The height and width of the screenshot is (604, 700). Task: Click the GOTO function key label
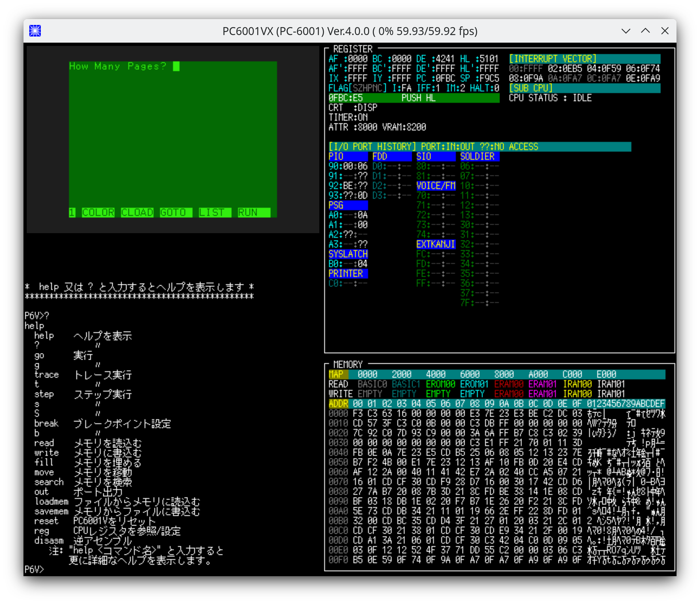[x=176, y=213]
